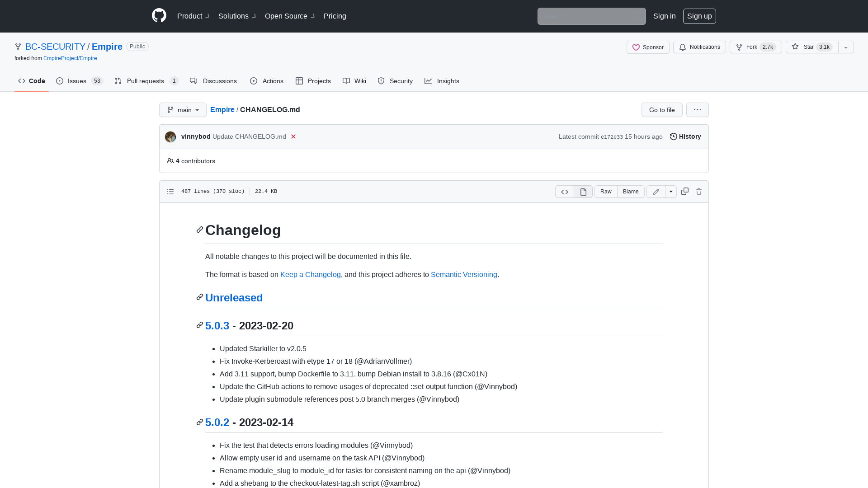Copy raw contents icon

(x=685, y=192)
